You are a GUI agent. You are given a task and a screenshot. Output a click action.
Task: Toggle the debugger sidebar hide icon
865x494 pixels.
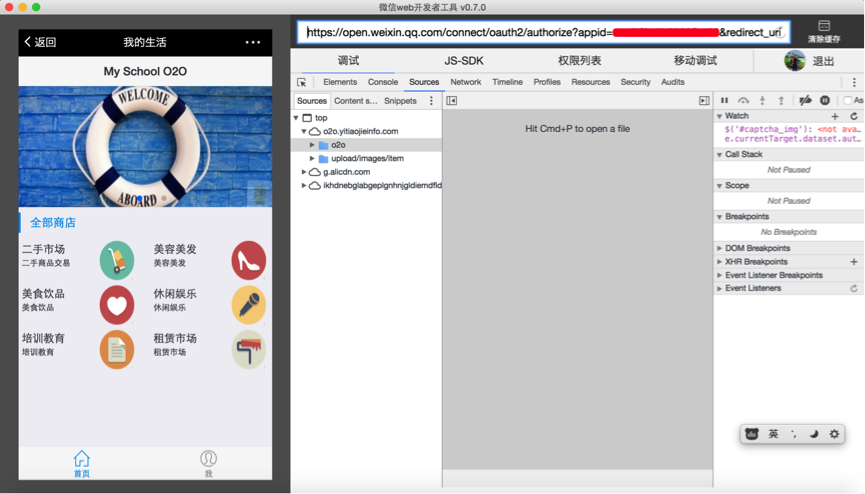(x=704, y=100)
